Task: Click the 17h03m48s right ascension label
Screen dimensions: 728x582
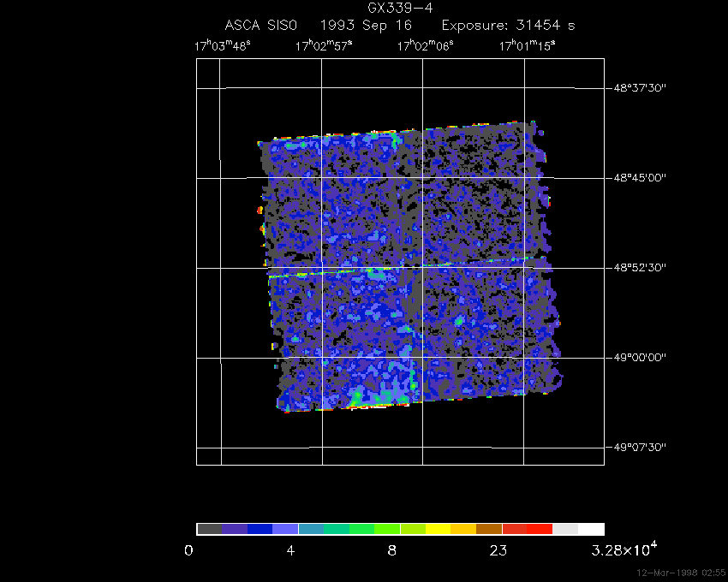Action: click(223, 45)
